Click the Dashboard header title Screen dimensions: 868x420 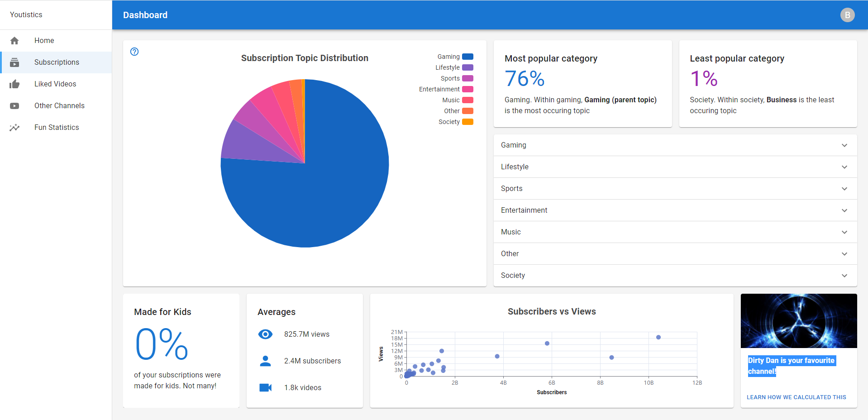[x=145, y=15]
